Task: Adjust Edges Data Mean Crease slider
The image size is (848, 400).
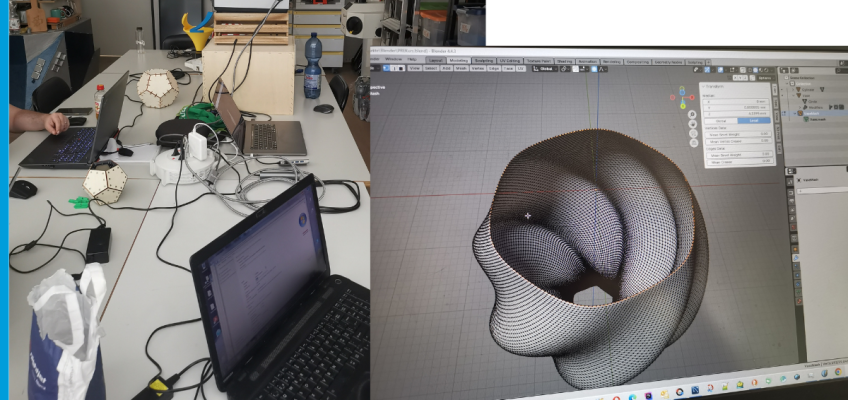Action: 740,162
